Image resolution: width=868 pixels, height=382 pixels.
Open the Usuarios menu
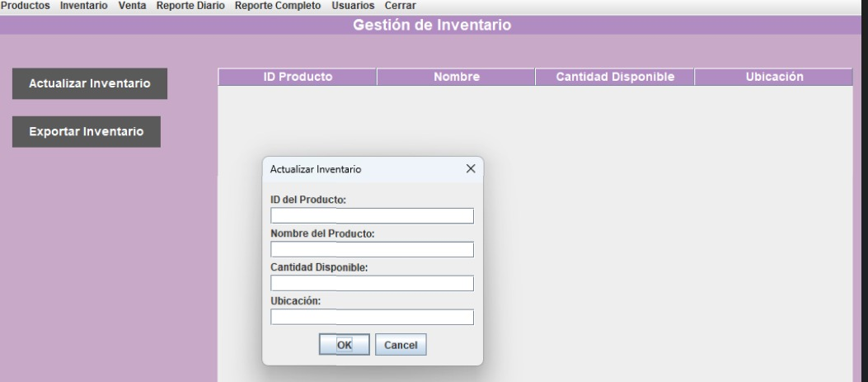point(353,6)
